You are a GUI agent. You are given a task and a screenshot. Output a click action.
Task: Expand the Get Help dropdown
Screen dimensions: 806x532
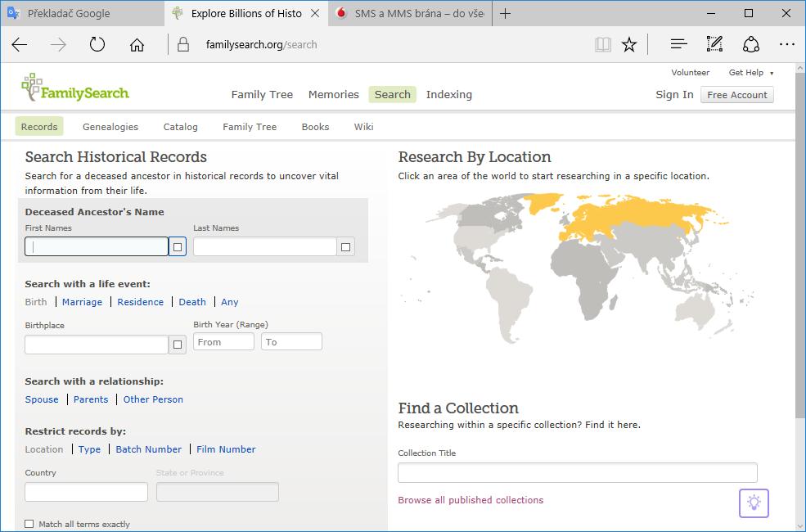pyautogui.click(x=750, y=73)
